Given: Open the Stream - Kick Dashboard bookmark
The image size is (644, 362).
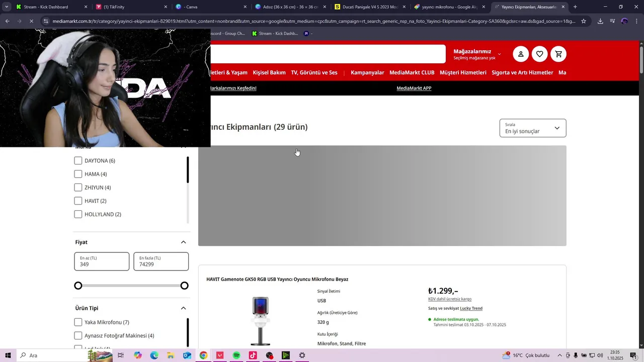Looking at the screenshot, I should [275, 33].
